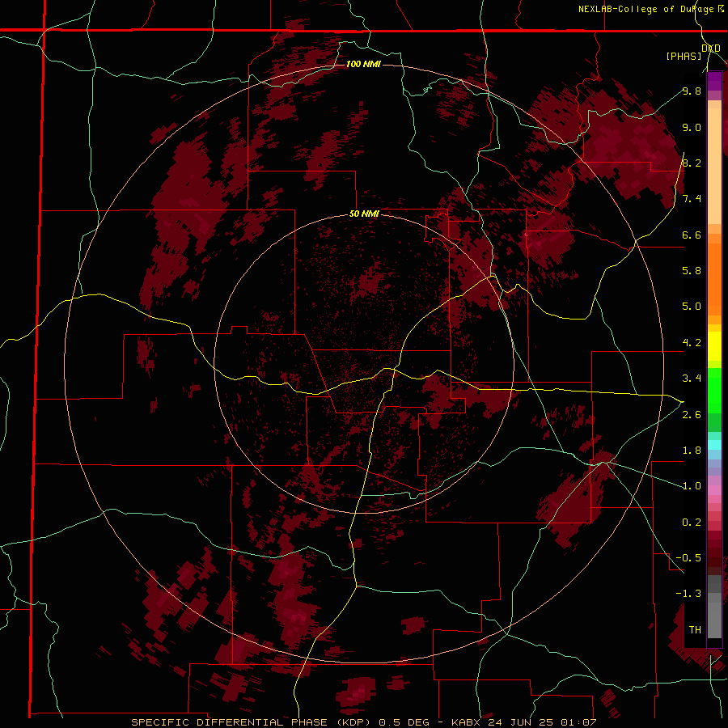Click the 9.0 scale value label

[x=692, y=127]
